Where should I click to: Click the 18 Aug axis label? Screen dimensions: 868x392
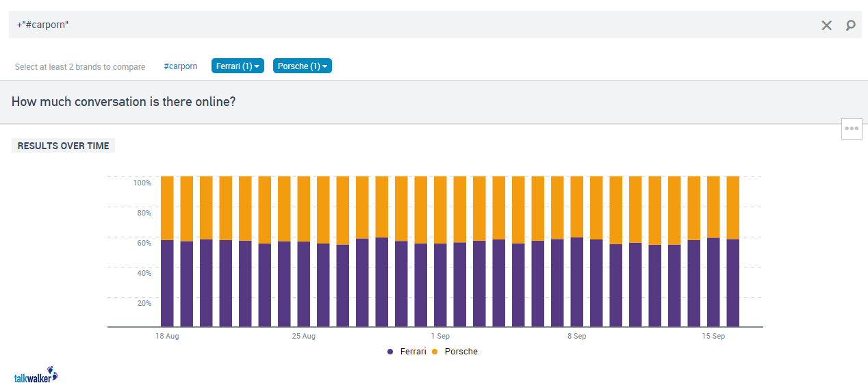(x=167, y=336)
